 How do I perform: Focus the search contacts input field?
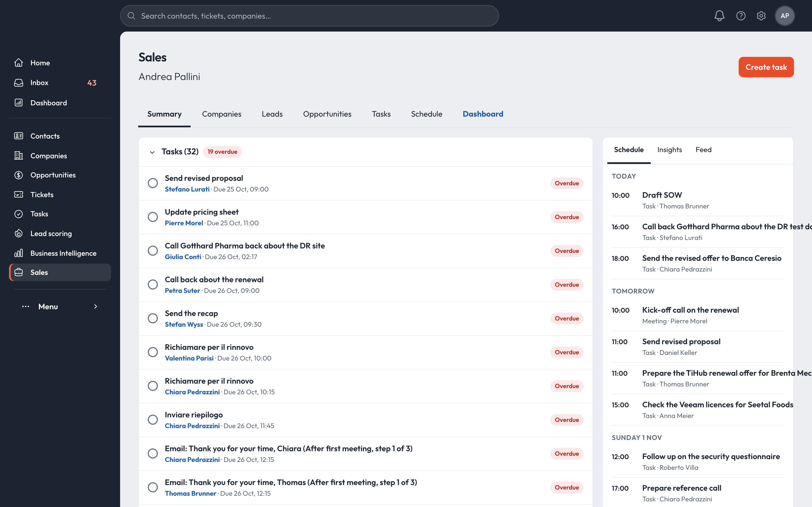309,16
